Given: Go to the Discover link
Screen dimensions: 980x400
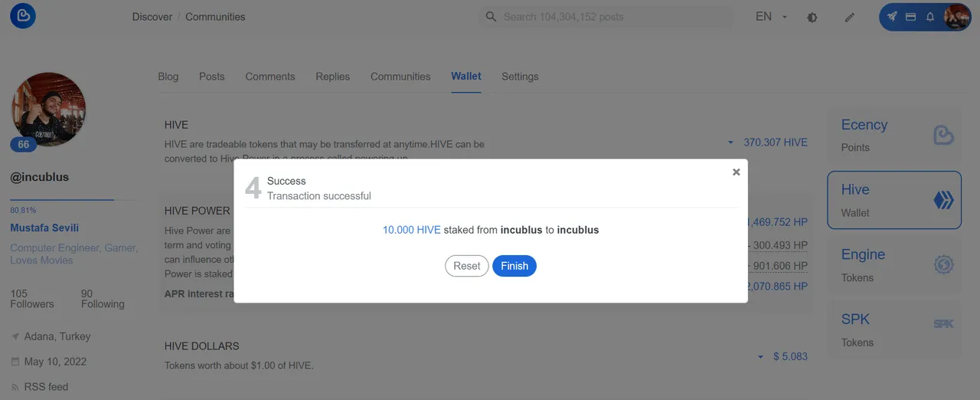Looking at the screenshot, I should coord(152,17).
